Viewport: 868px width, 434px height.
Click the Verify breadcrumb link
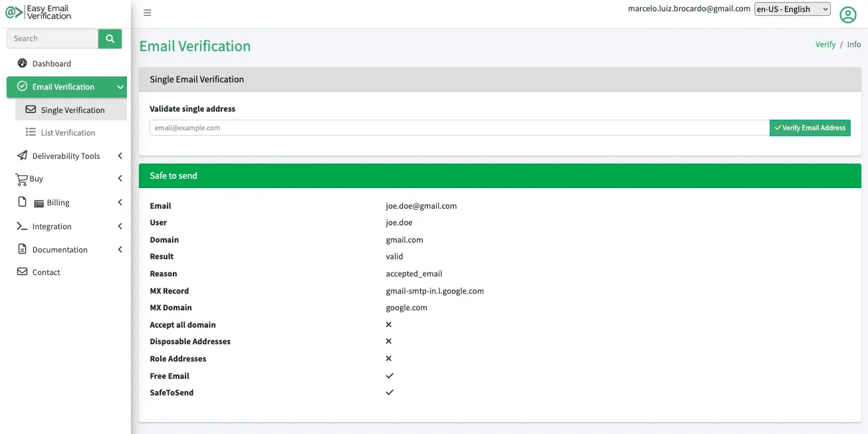[x=825, y=45]
